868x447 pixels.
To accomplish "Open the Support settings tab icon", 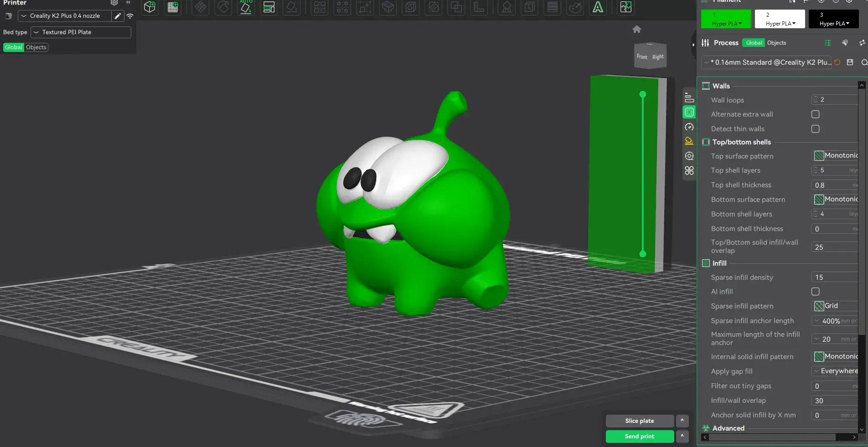I will point(689,141).
